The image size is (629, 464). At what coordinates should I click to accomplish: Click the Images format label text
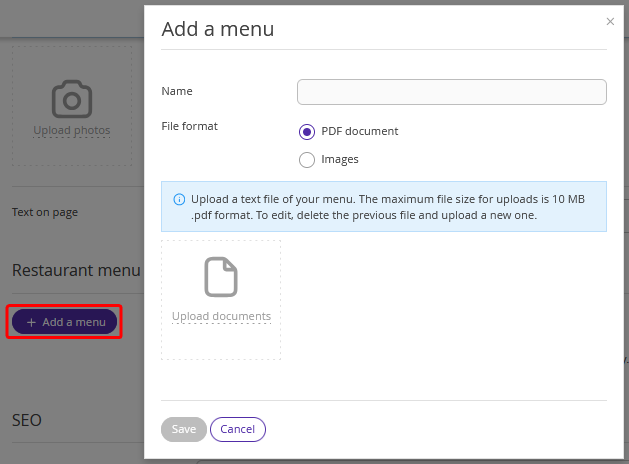340,159
